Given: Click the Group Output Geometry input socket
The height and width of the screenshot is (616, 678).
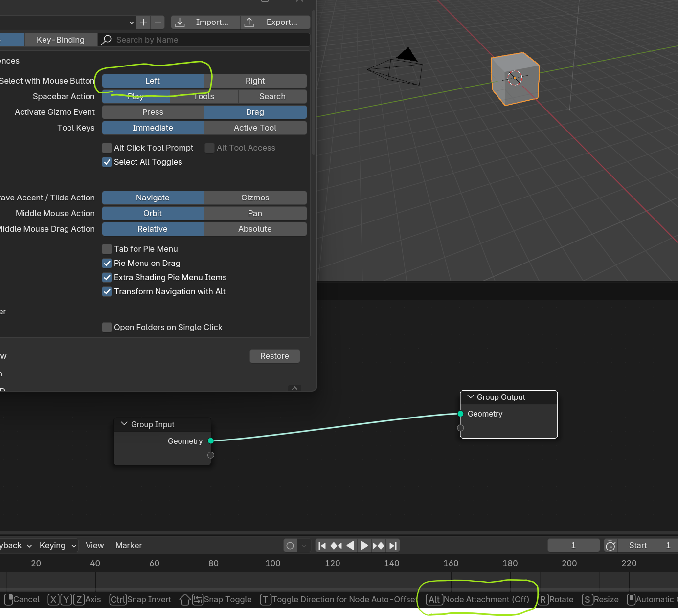Looking at the screenshot, I should [460, 414].
